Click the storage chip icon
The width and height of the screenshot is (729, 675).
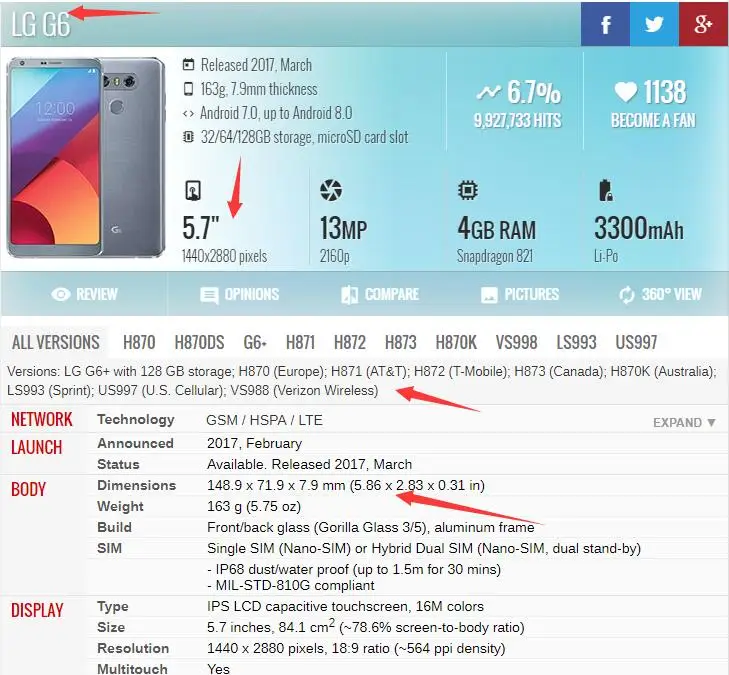(x=188, y=137)
